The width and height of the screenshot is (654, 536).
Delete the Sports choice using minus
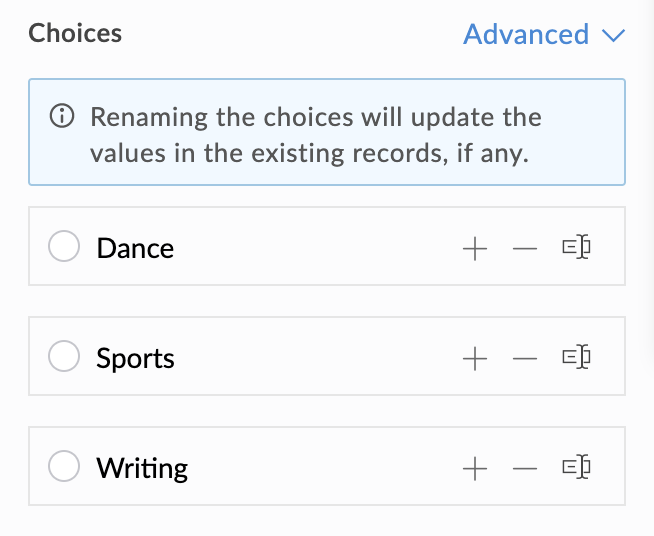[524, 358]
